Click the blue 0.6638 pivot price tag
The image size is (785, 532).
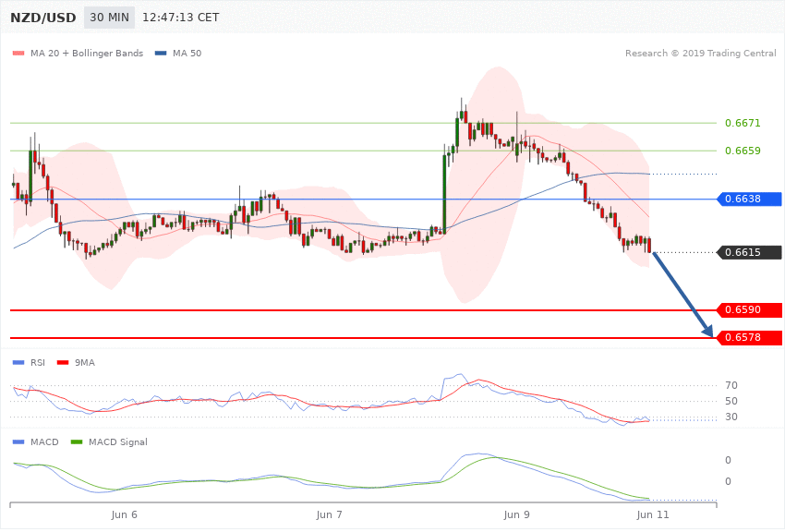click(x=750, y=199)
